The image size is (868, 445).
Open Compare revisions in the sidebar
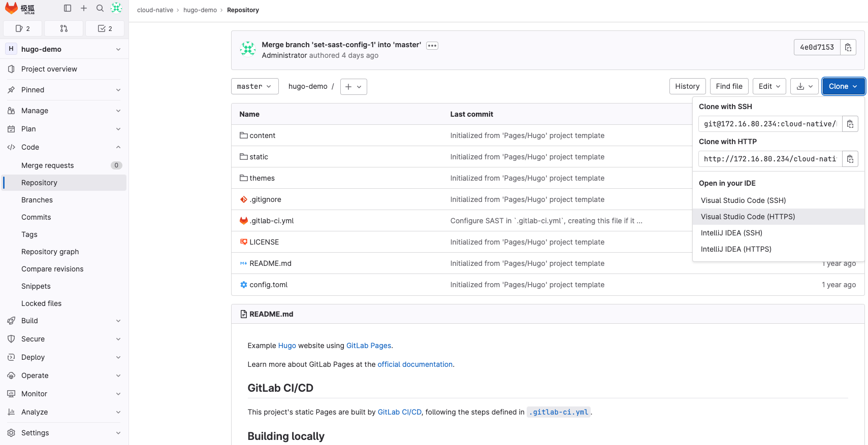coord(64,269)
